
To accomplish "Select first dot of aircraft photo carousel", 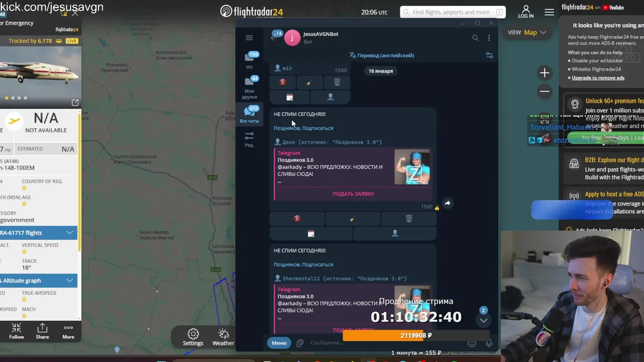I will pos(7,98).
